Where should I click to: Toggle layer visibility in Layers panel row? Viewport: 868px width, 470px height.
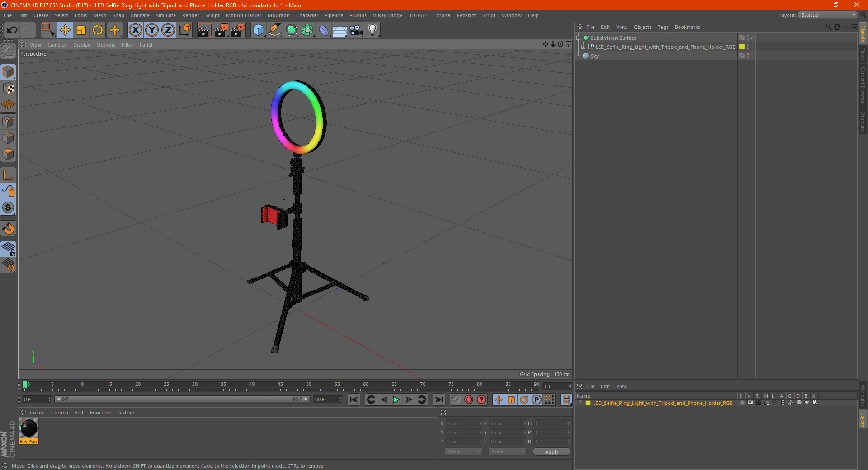tap(750, 403)
